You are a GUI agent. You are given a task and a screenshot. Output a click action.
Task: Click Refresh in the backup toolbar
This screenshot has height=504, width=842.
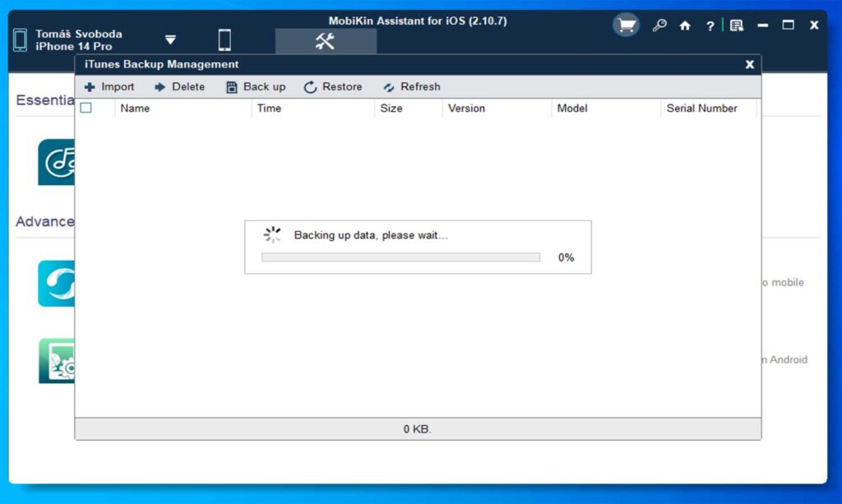point(412,87)
